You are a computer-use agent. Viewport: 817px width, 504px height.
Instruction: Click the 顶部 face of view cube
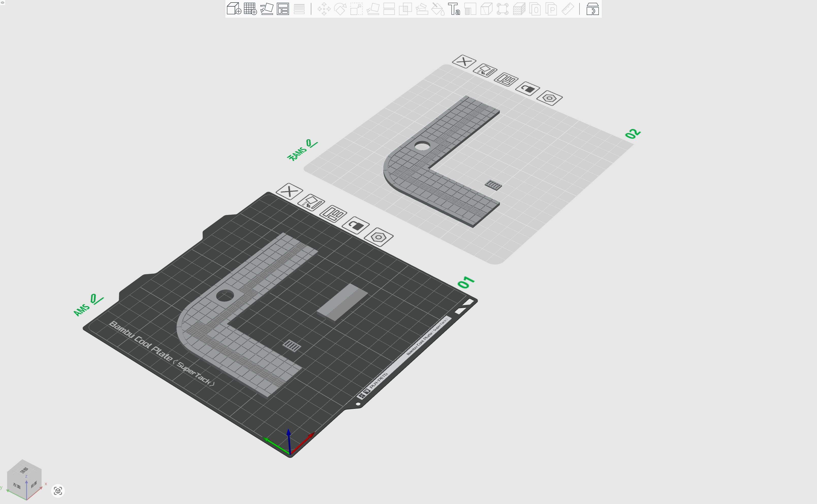(24, 470)
